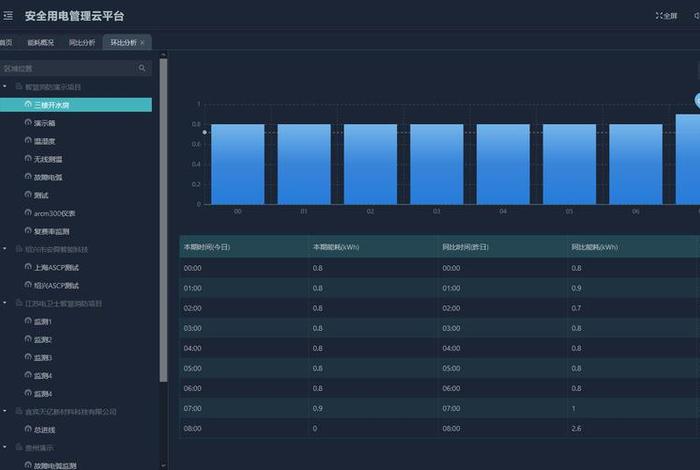Click the meter icon beside arcm300仪表
700x470 pixels.
tap(28, 213)
